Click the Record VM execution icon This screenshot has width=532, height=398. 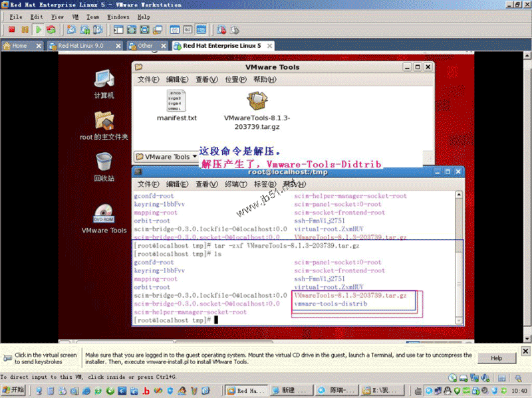(x=221, y=30)
